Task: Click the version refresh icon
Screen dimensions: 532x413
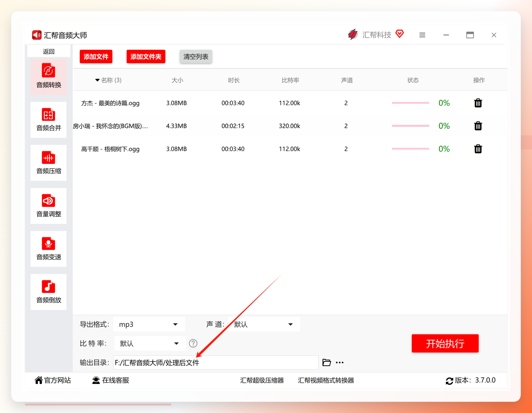Action: (x=449, y=381)
